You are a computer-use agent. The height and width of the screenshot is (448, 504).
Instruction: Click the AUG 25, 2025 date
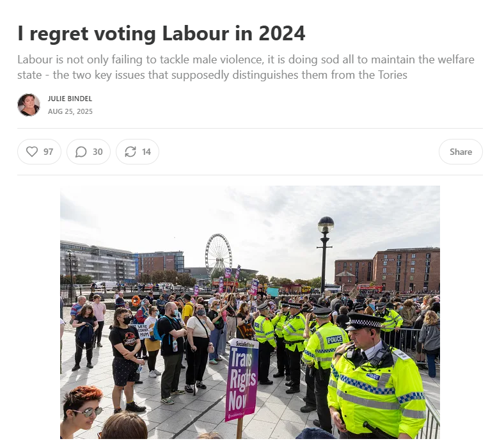click(70, 111)
